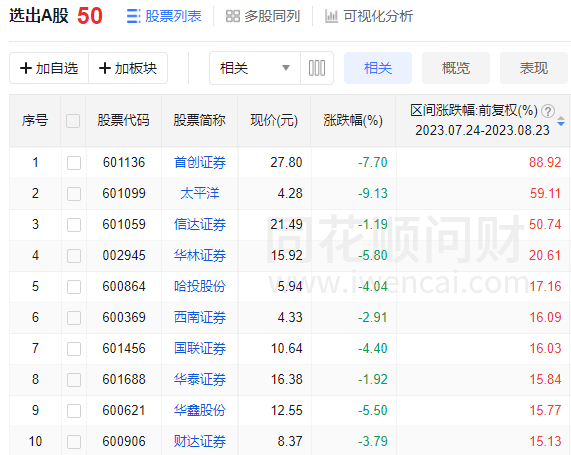Click stock code 600621

pos(124,410)
